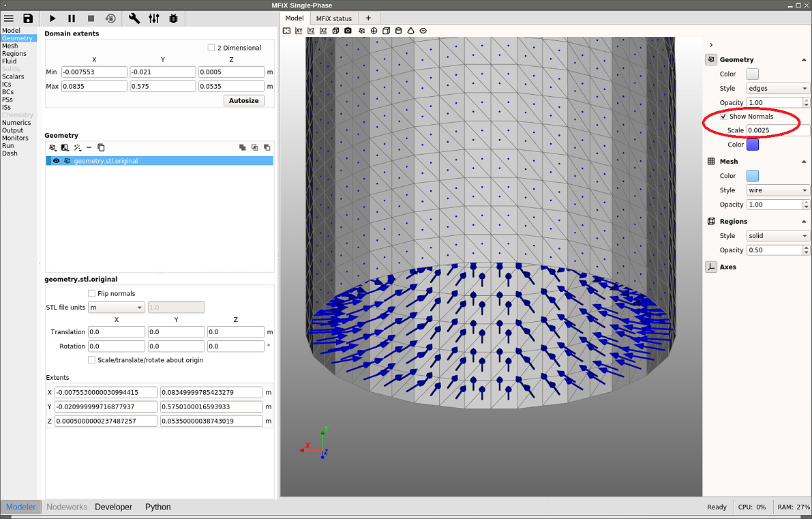Collapse the Geometry panel with its chevron

pyautogui.click(x=805, y=59)
